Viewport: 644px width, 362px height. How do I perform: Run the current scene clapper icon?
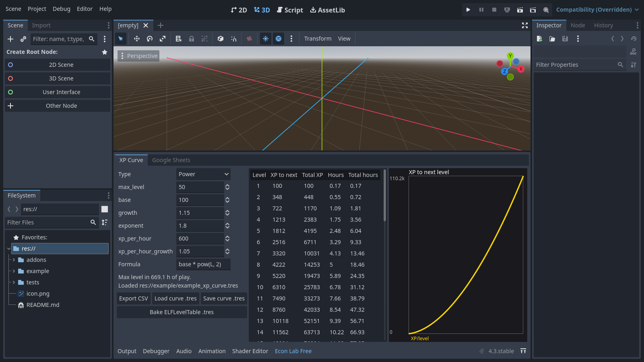tap(520, 10)
